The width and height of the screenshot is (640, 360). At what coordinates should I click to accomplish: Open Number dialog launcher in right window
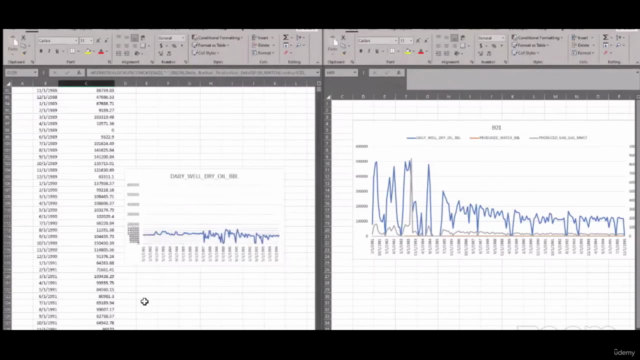coord(505,62)
